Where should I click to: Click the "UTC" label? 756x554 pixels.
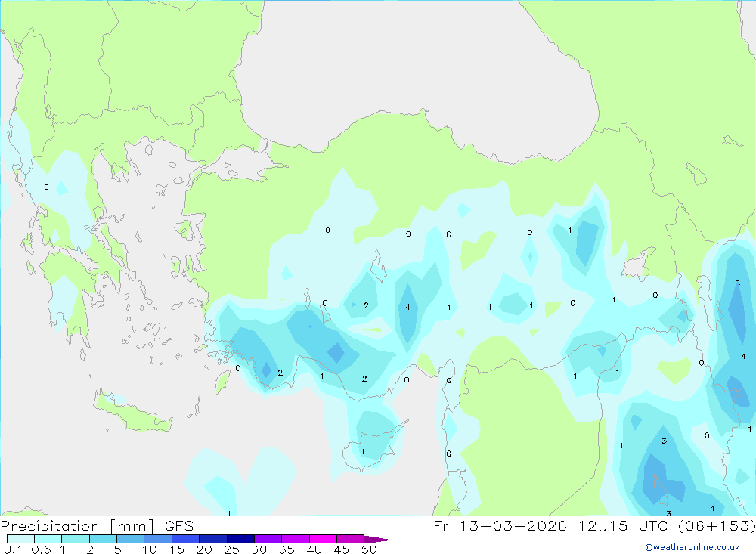point(655,525)
